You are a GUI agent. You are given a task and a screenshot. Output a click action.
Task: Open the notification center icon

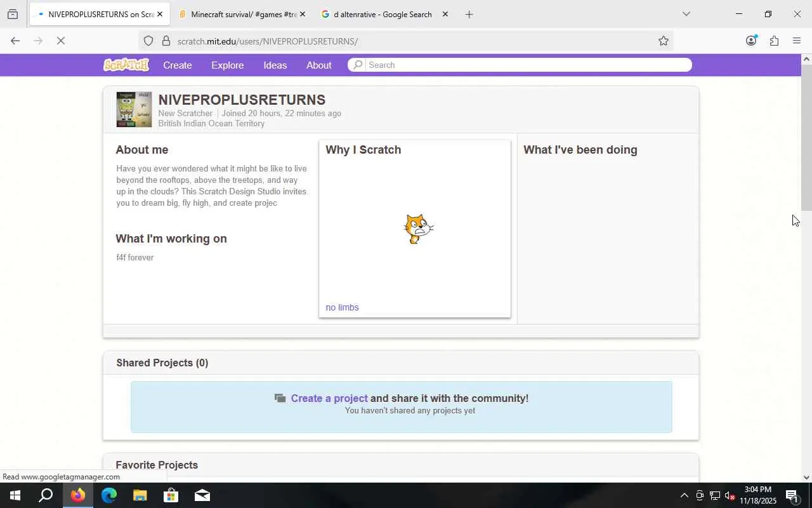coord(792,495)
